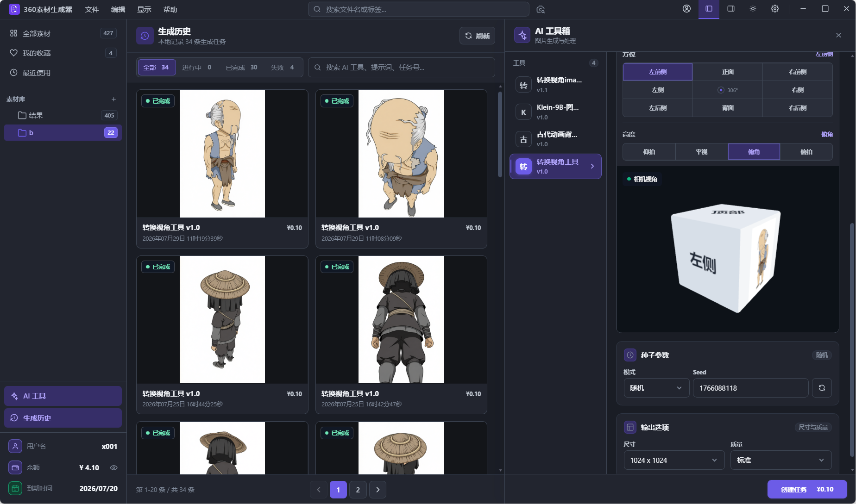
Task: Select the highlighted 俯角 height option
Action: [754, 152]
